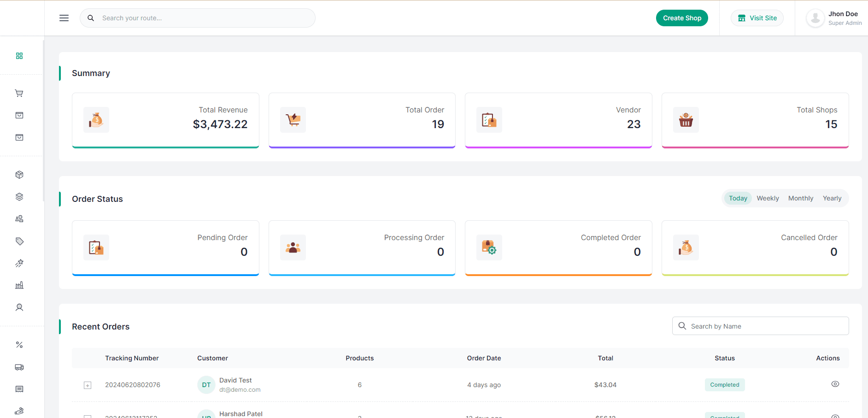Click the Visit Site button
This screenshot has width=868, height=418.
click(757, 18)
